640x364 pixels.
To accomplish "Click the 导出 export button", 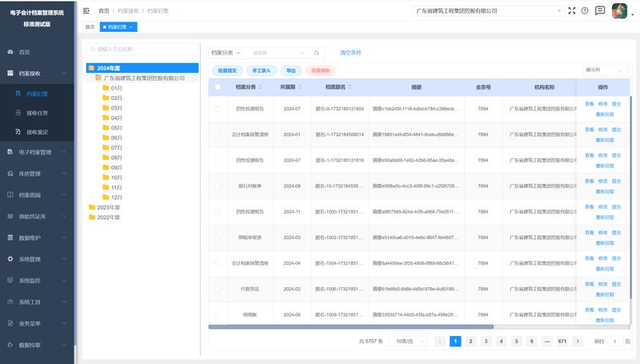I will (291, 70).
